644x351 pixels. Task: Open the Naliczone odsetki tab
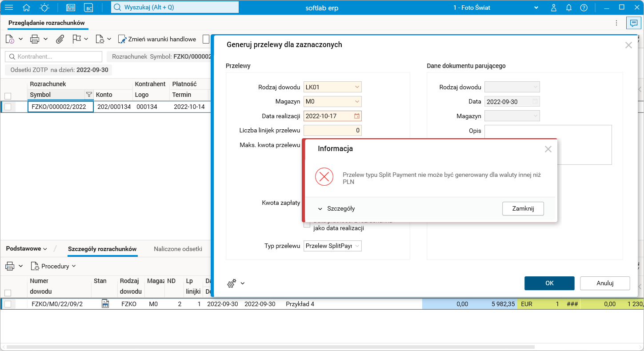[x=178, y=249]
